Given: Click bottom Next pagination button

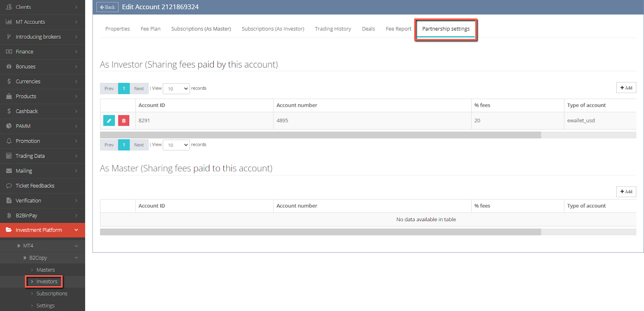Looking at the screenshot, I should (x=139, y=145).
